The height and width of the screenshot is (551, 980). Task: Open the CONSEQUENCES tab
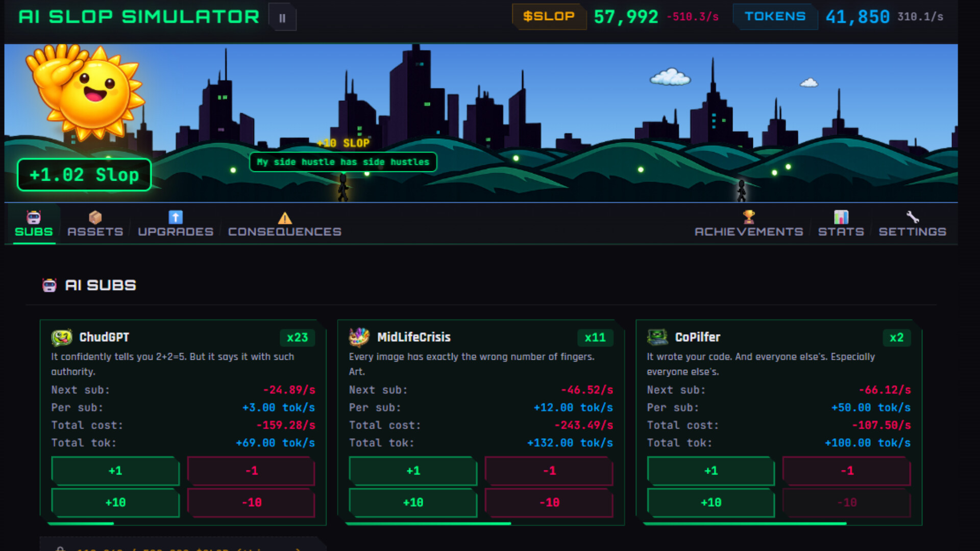tap(285, 231)
